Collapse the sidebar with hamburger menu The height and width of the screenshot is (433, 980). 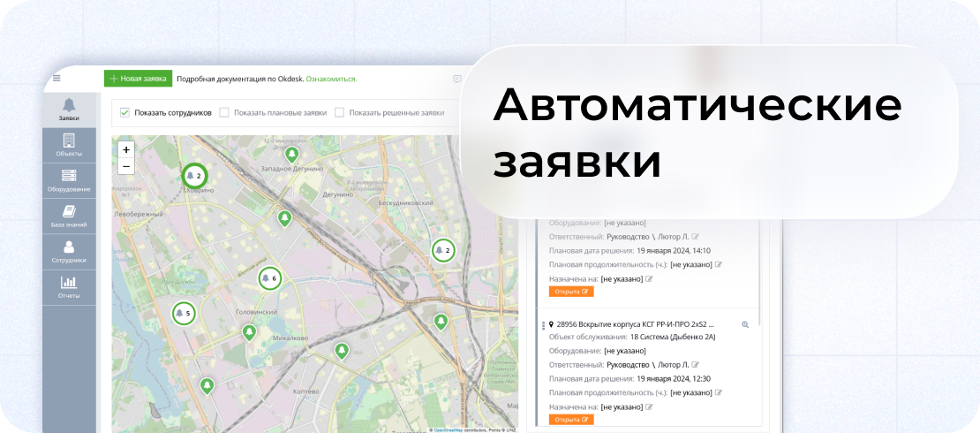click(x=57, y=78)
